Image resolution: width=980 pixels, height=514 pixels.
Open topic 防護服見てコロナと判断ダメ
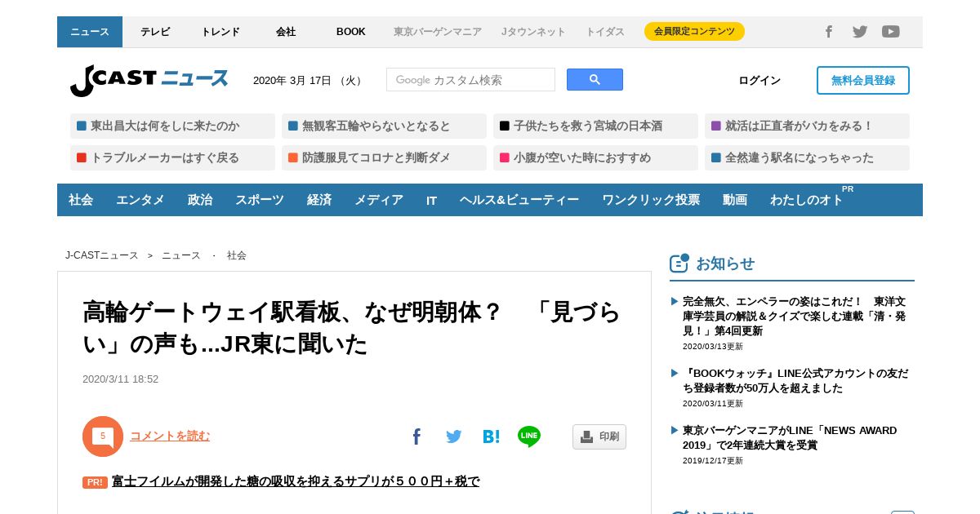(x=384, y=157)
